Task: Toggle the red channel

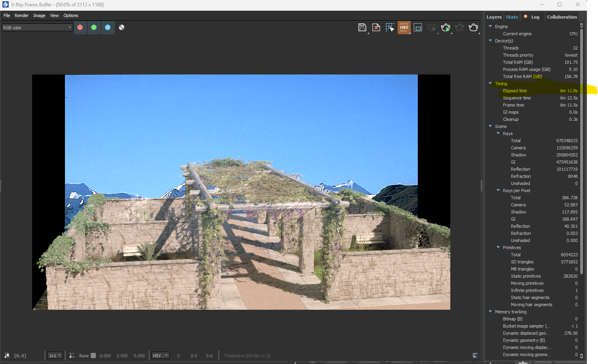Action: point(80,27)
